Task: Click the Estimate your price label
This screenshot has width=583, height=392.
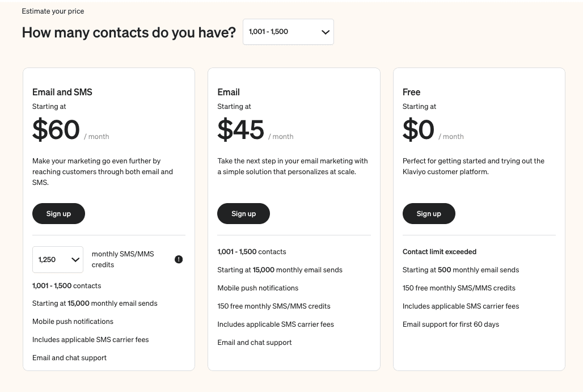Action: tap(53, 11)
